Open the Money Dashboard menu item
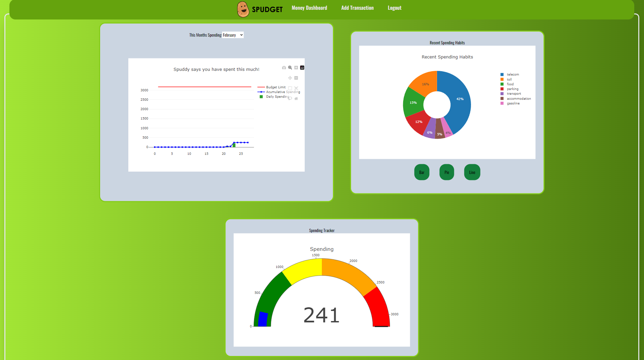 click(309, 8)
